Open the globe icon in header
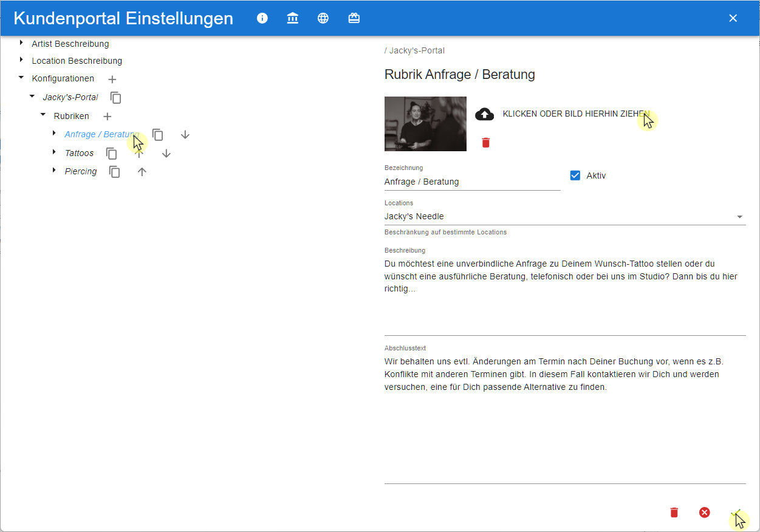 click(x=323, y=18)
